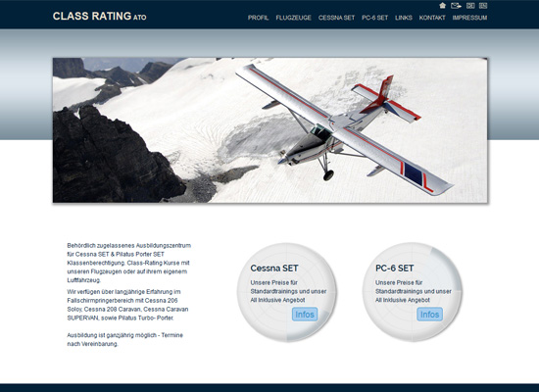Screen dimensions: 539x392
Task: Open the CESSNA SET menu entry
Action: tap(336, 18)
